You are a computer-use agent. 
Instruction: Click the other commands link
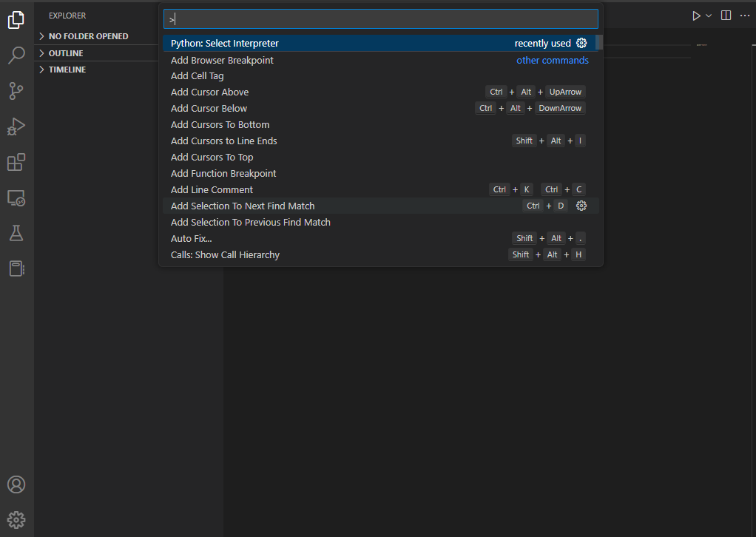552,60
